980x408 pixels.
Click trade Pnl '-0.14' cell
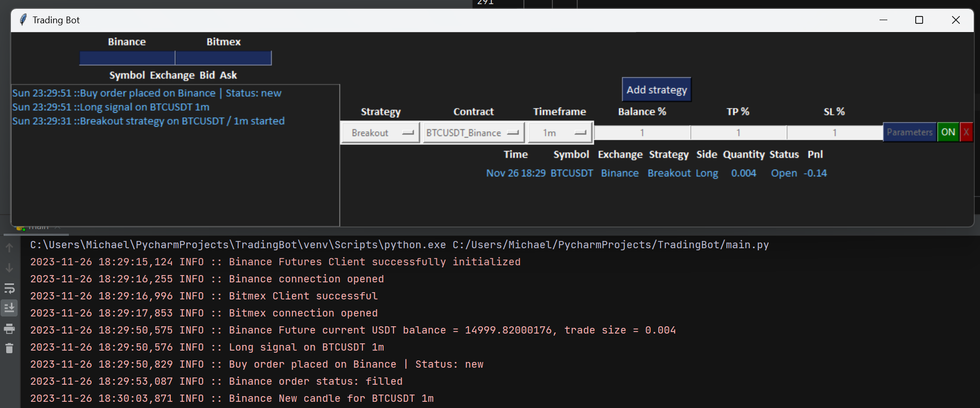coord(815,173)
